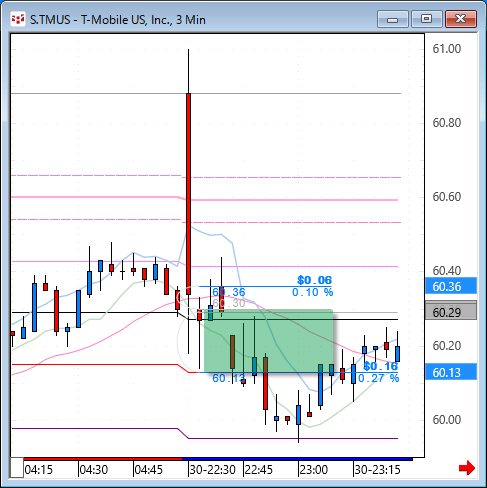Select the green shaded rectangle on chart
This screenshot has height=488, width=487.
(269, 341)
